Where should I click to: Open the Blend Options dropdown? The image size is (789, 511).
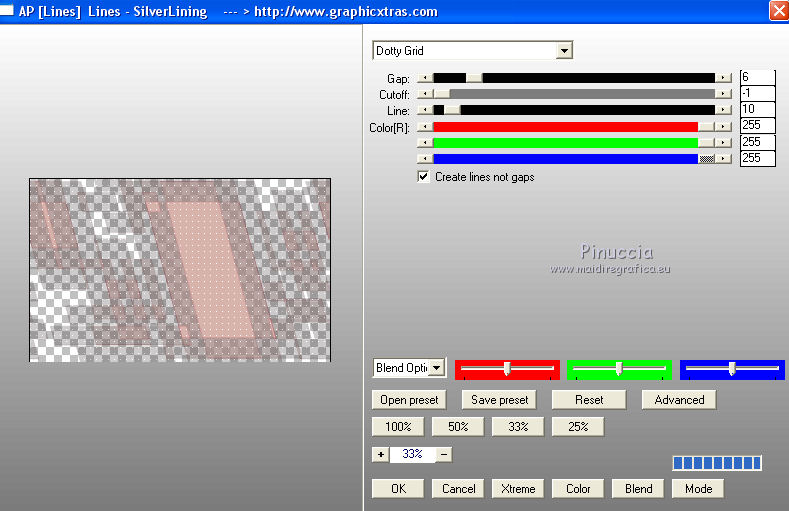[437, 368]
